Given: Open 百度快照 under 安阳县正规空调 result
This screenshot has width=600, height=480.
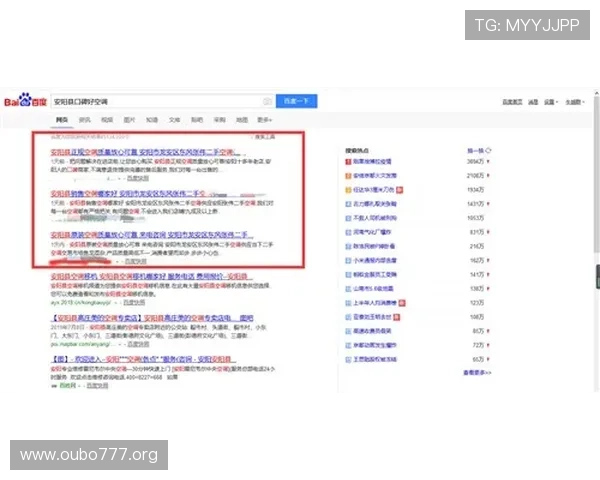Looking at the screenshot, I should point(138,178).
